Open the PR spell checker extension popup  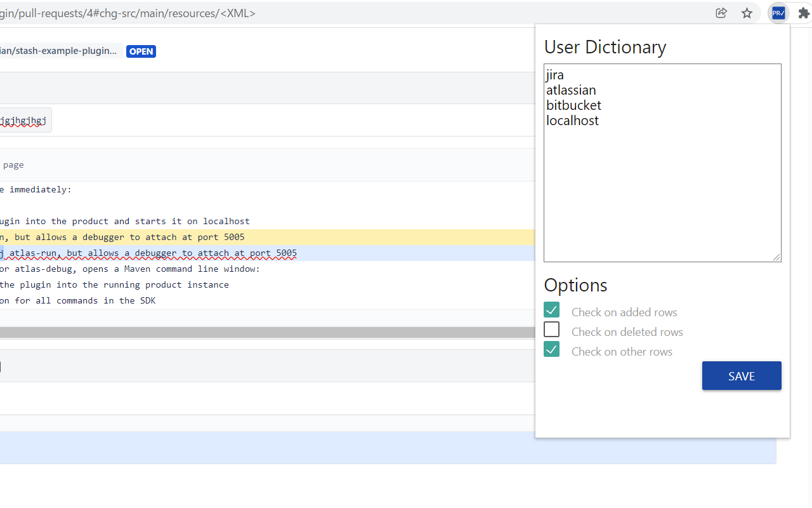point(778,13)
